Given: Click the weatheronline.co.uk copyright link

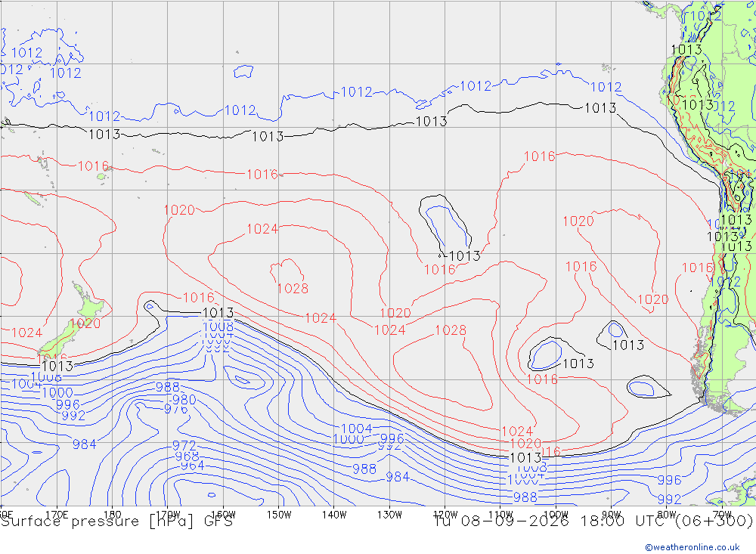Looking at the screenshot, I should coord(692,547).
